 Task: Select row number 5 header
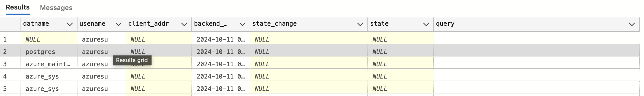point(10,89)
